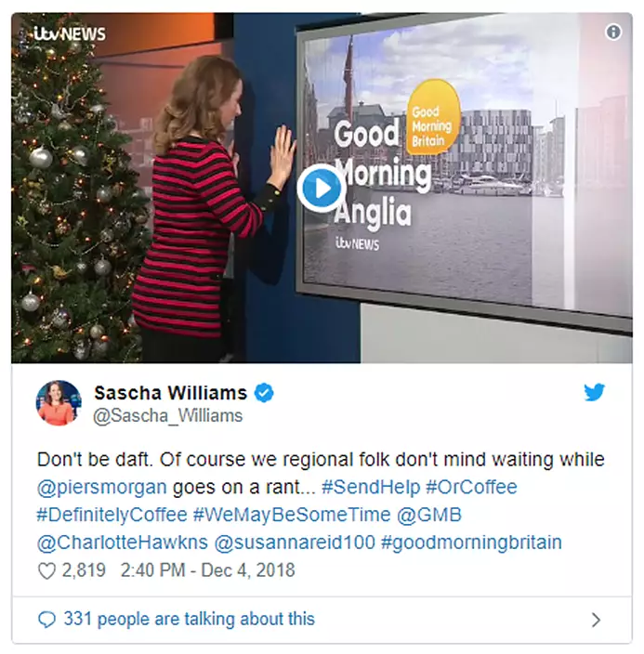Play the embedded ITV News video
Image resolution: width=644 pixels, height=654 pixels.
[322, 189]
